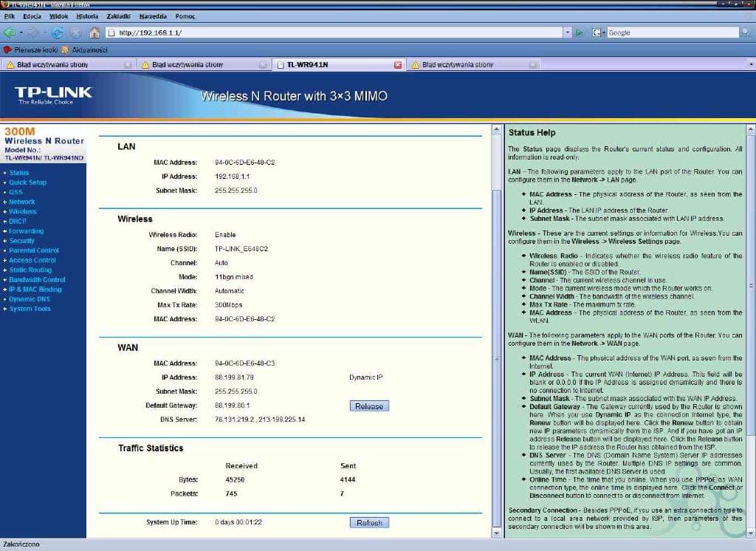Click the LAN subnet mask 255.255.255.0

click(236, 191)
